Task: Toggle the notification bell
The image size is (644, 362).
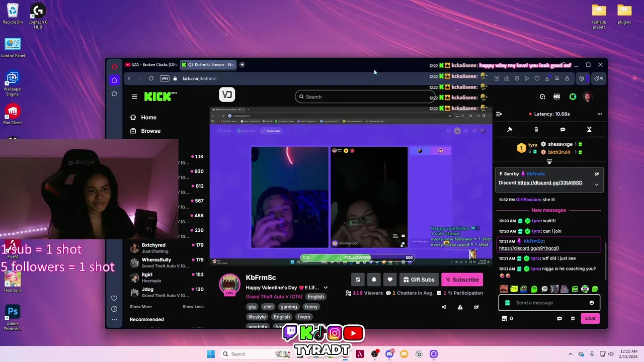Action: pos(374,280)
